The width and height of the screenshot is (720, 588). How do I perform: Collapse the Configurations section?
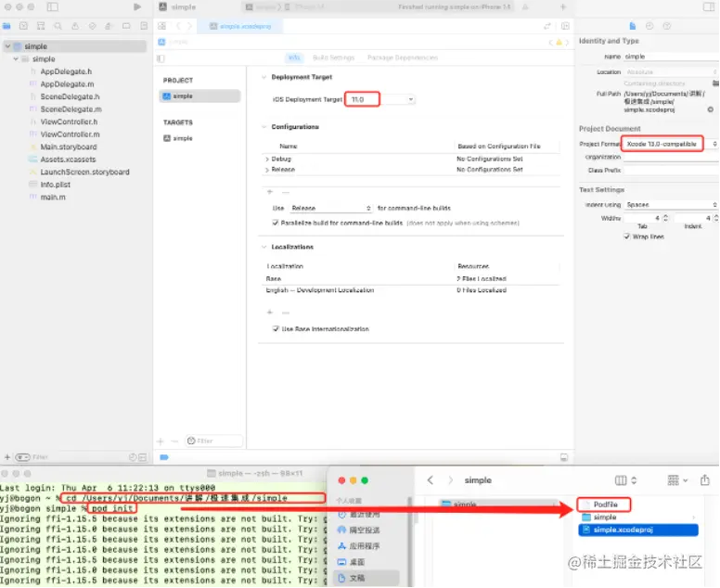(264, 127)
